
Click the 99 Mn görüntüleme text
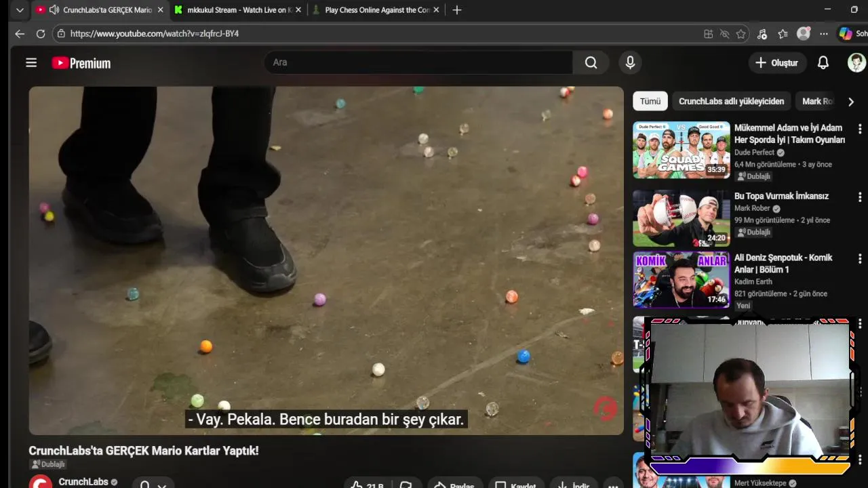click(764, 220)
